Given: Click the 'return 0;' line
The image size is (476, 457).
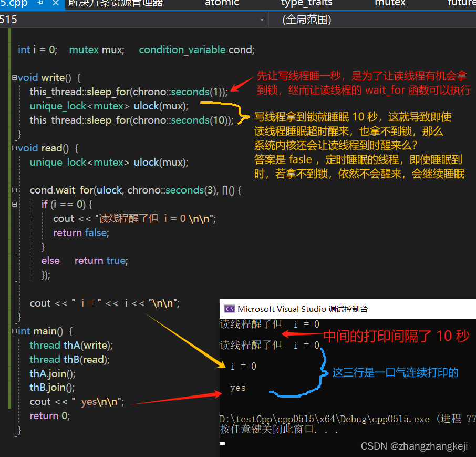Looking at the screenshot, I should [x=50, y=415].
